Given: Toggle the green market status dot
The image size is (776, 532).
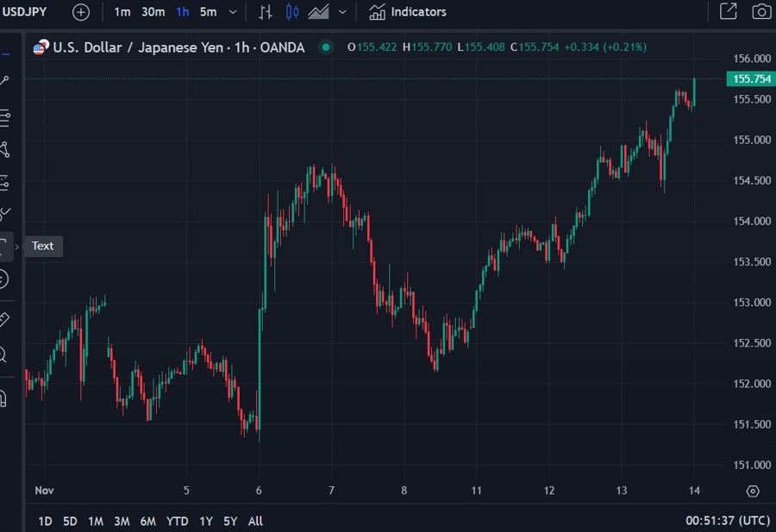Looking at the screenshot, I should pyautogui.click(x=325, y=47).
